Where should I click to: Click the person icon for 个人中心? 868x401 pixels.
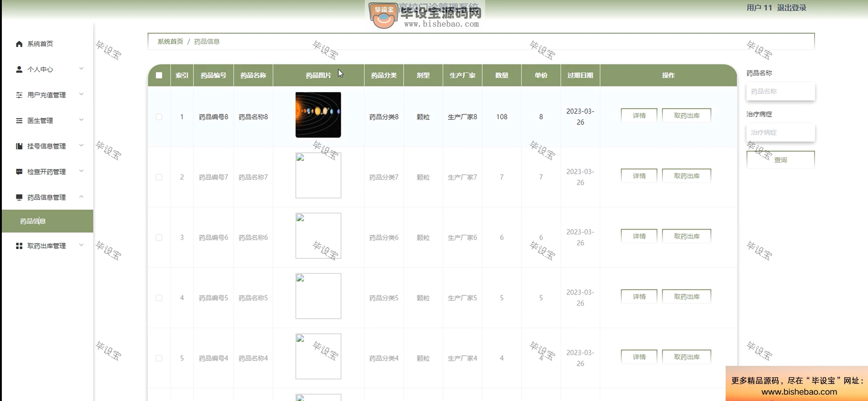[19, 69]
